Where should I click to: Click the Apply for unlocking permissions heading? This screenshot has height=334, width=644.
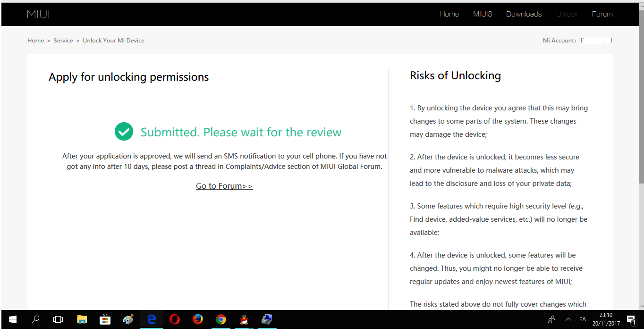click(x=129, y=77)
